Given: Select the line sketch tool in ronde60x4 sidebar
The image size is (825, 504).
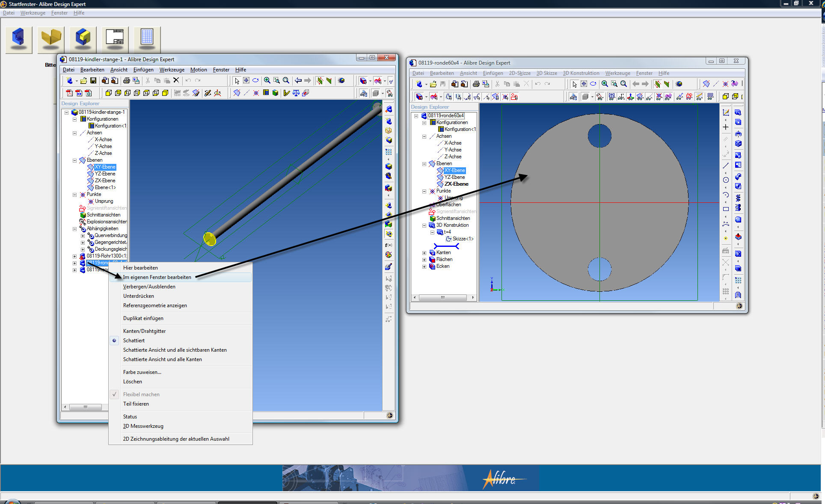Looking at the screenshot, I should pos(726,166).
